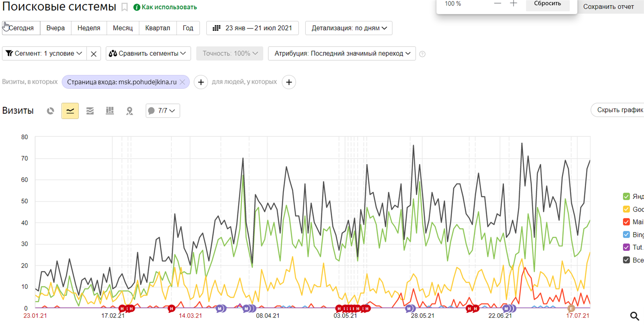
Task: Click bookmark icon next to report title
Action: pyautogui.click(x=125, y=7)
